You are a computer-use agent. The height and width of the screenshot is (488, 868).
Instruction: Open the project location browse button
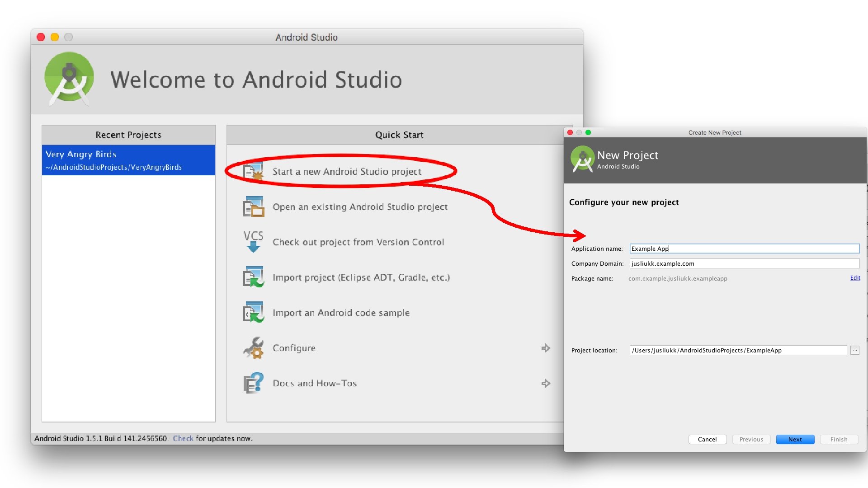[x=854, y=350]
